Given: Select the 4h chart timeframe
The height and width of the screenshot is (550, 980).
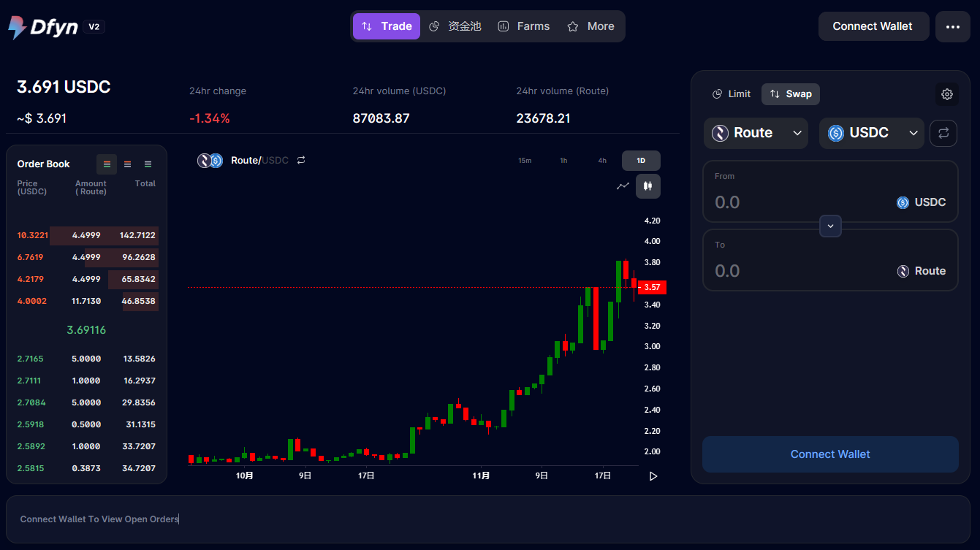Looking at the screenshot, I should tap(602, 161).
